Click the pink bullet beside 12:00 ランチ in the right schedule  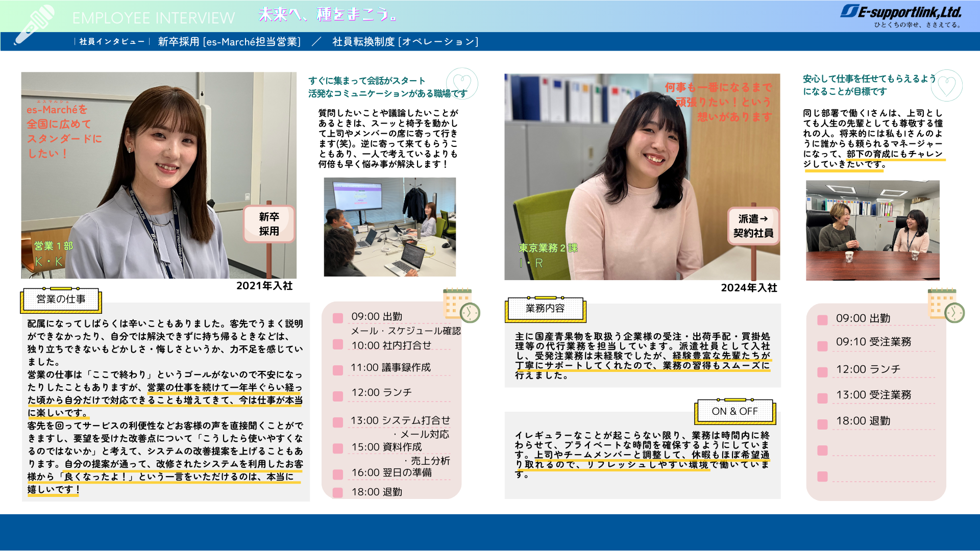pyautogui.click(x=822, y=372)
